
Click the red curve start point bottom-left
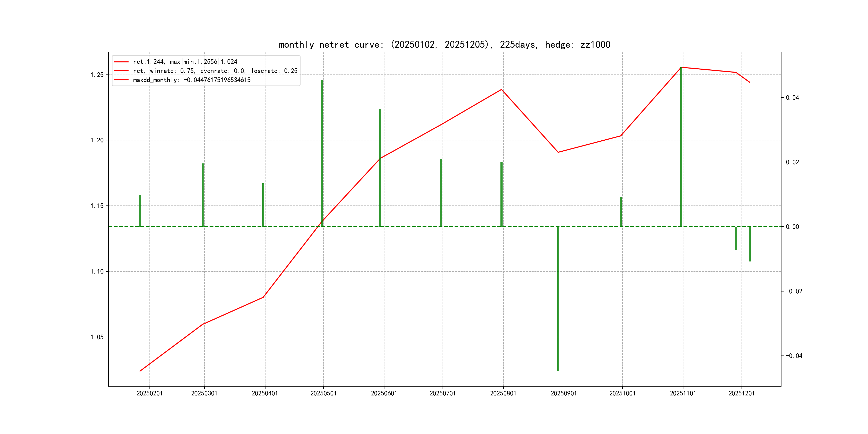coord(140,371)
